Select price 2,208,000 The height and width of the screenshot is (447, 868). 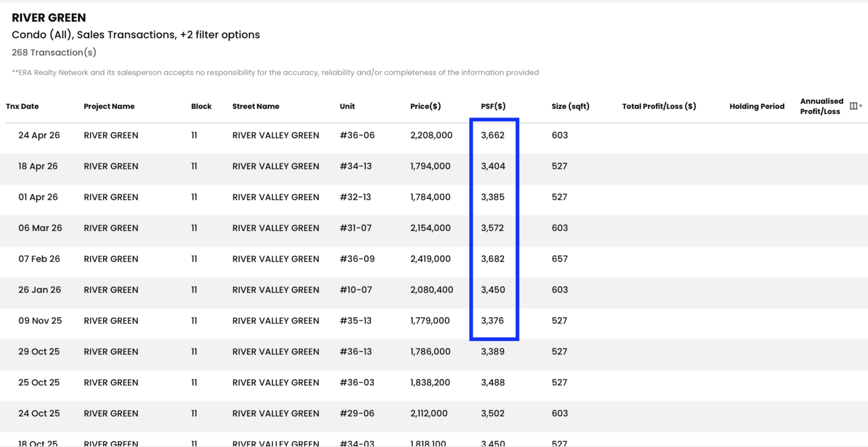click(432, 135)
